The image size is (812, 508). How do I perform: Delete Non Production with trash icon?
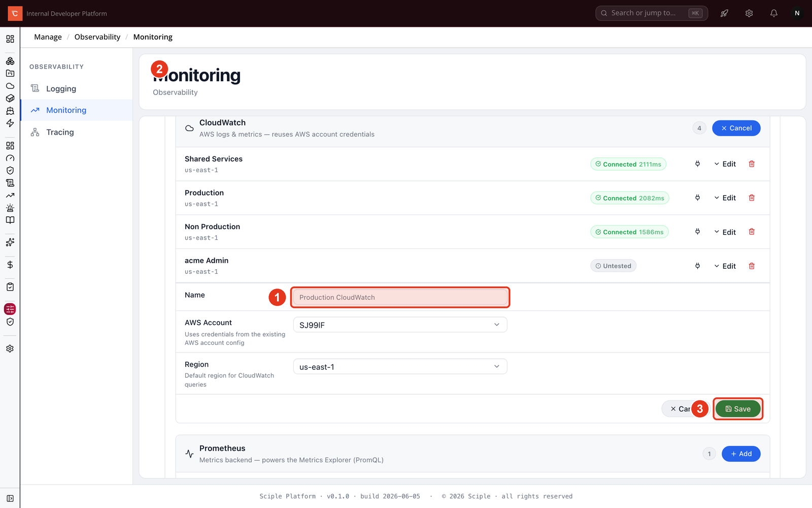pyautogui.click(x=752, y=232)
